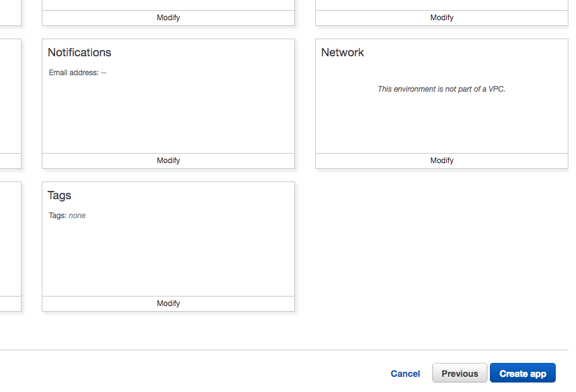
Task: Click the Create app button
Action: [522, 373]
